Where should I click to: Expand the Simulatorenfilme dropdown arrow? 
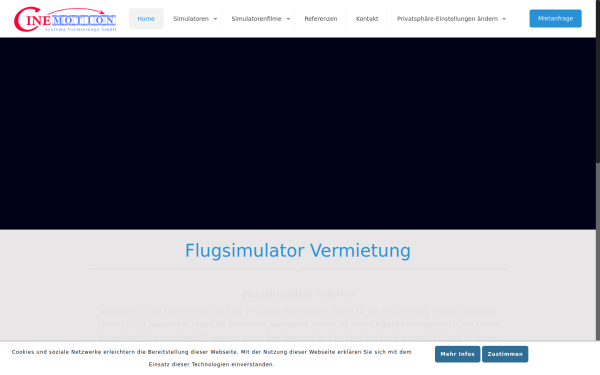[x=288, y=19]
